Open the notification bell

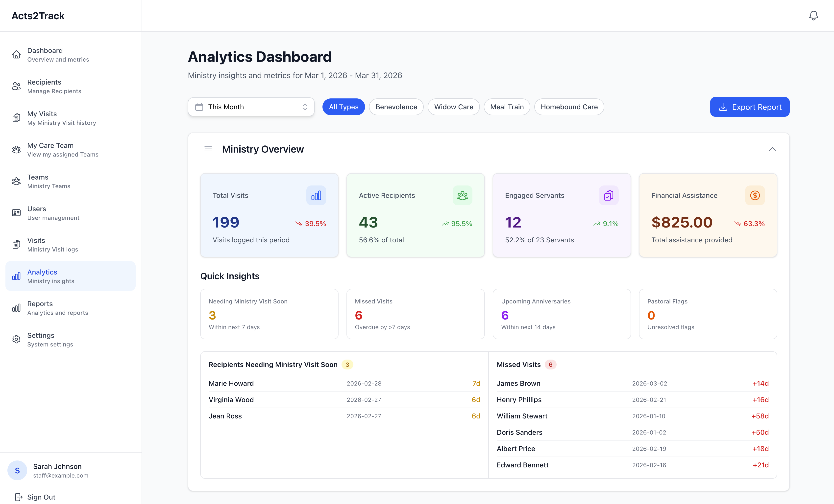(814, 15)
